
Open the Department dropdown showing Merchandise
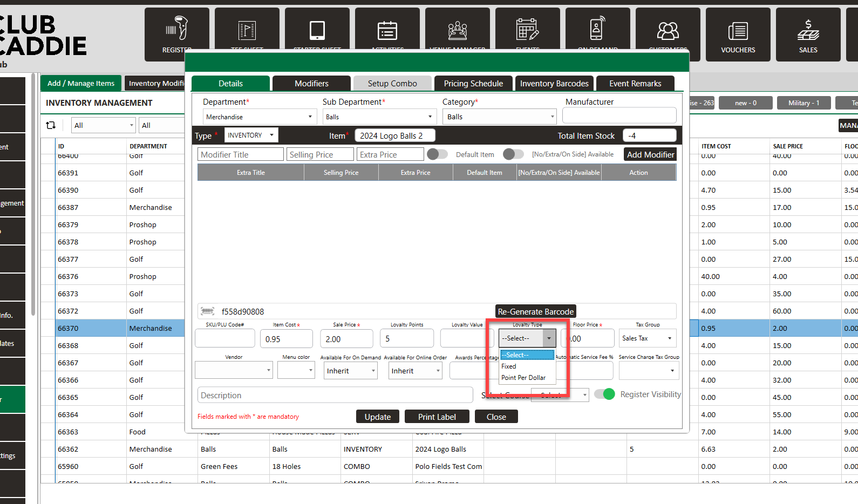tap(259, 117)
